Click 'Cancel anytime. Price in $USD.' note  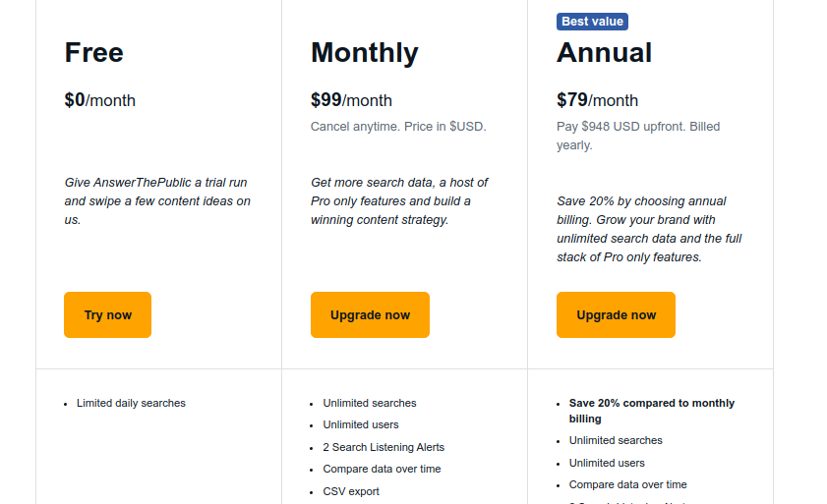coord(398,127)
